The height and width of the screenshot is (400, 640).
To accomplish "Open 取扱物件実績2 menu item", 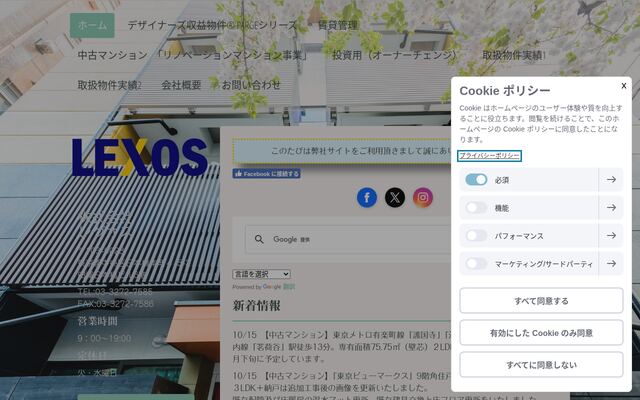I will coord(109,85).
